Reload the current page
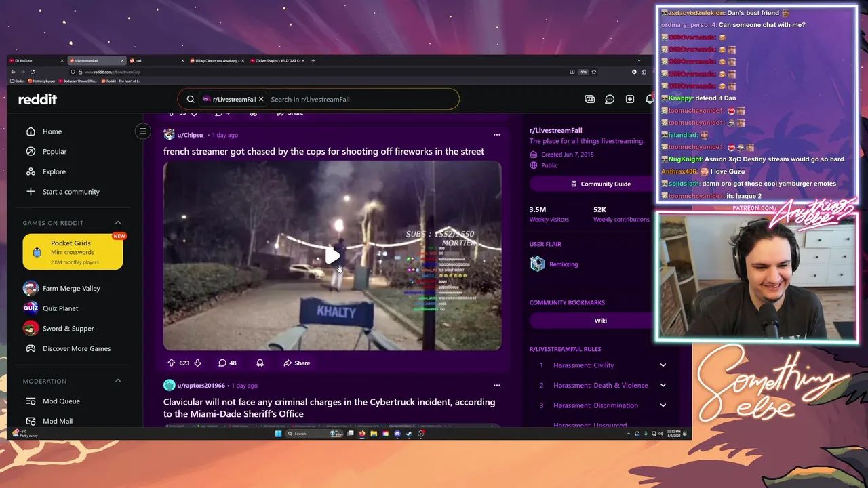Viewport: 868px width, 488px height. point(32,72)
